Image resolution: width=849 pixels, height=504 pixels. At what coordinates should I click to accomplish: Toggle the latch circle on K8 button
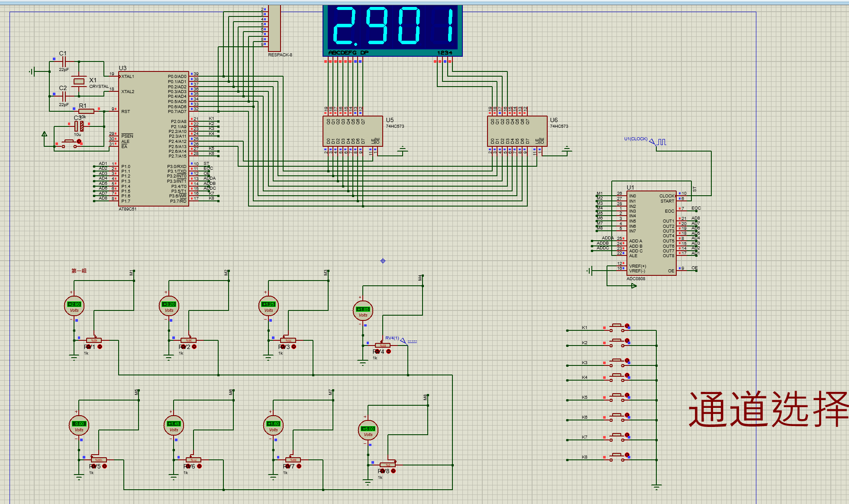(627, 455)
